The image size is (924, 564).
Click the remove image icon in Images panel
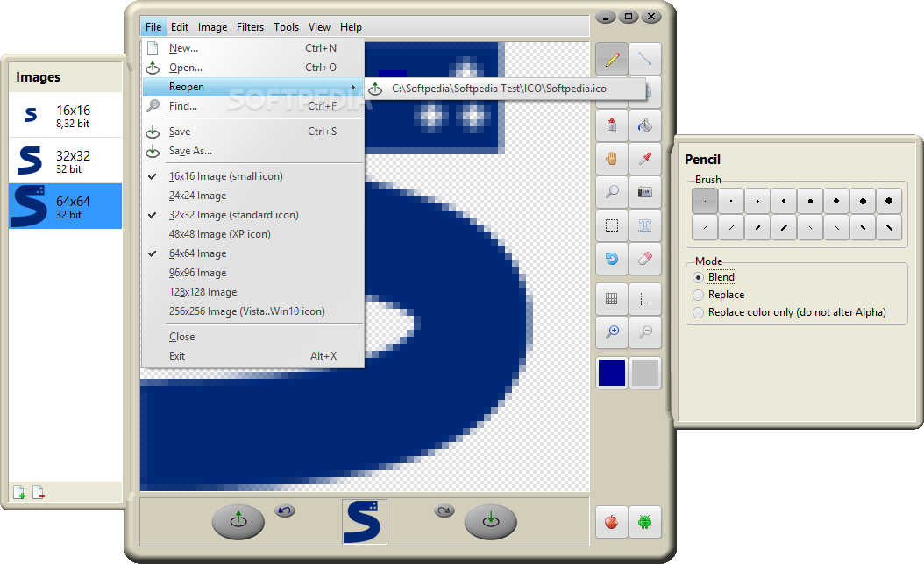39,492
